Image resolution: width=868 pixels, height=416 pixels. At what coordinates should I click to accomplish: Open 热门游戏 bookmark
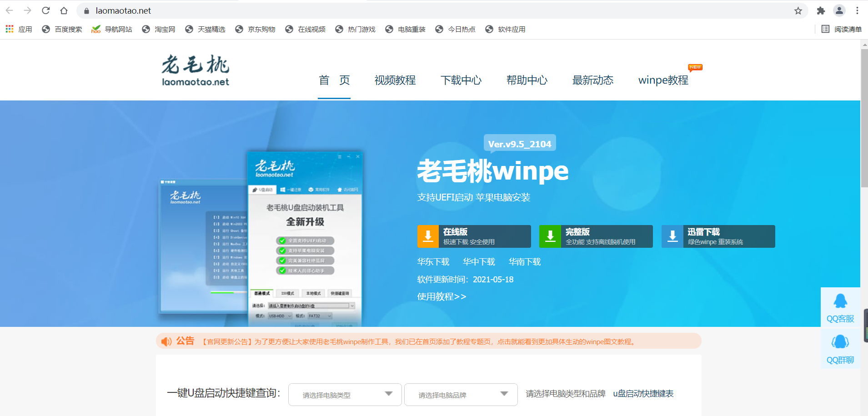pos(355,29)
